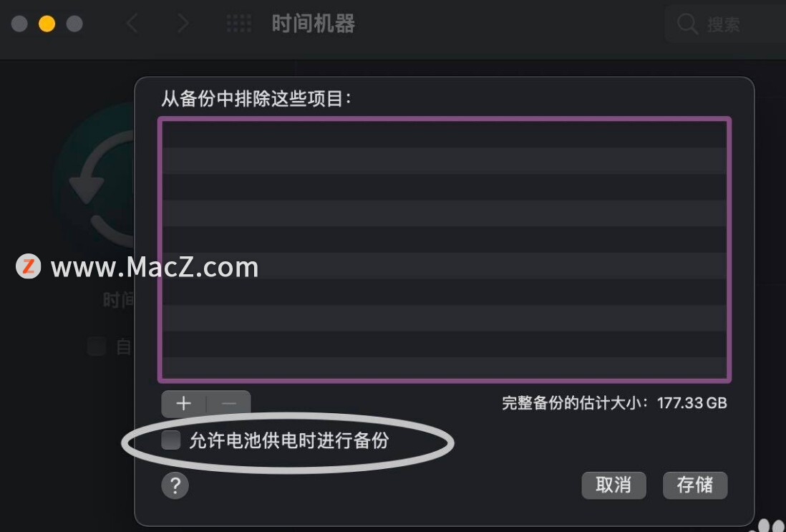
Task: Click the 从备份中排除这些项目 heading label
Action: click(x=256, y=98)
